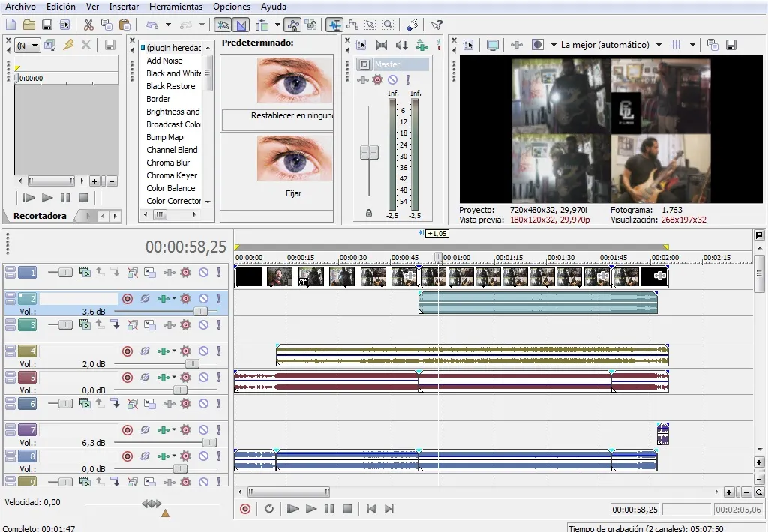This screenshot has width=768, height=532.
Task: Select the Chroma Keyer plugin
Action: pyautogui.click(x=172, y=175)
